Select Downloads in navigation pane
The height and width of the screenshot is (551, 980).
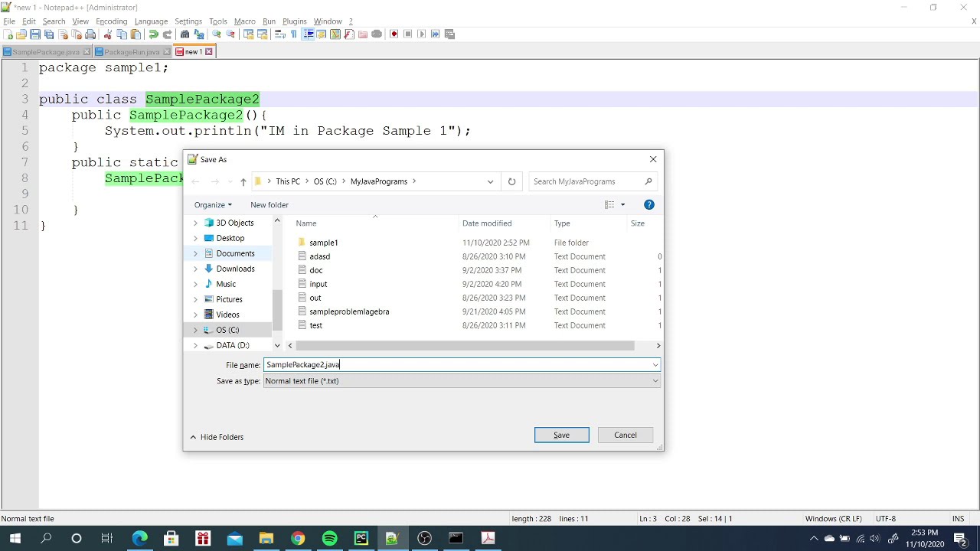coord(235,269)
